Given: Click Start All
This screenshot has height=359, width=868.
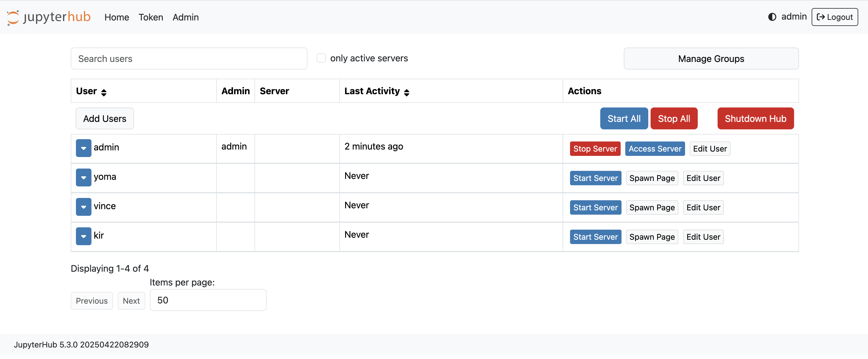Looking at the screenshot, I should click(624, 118).
